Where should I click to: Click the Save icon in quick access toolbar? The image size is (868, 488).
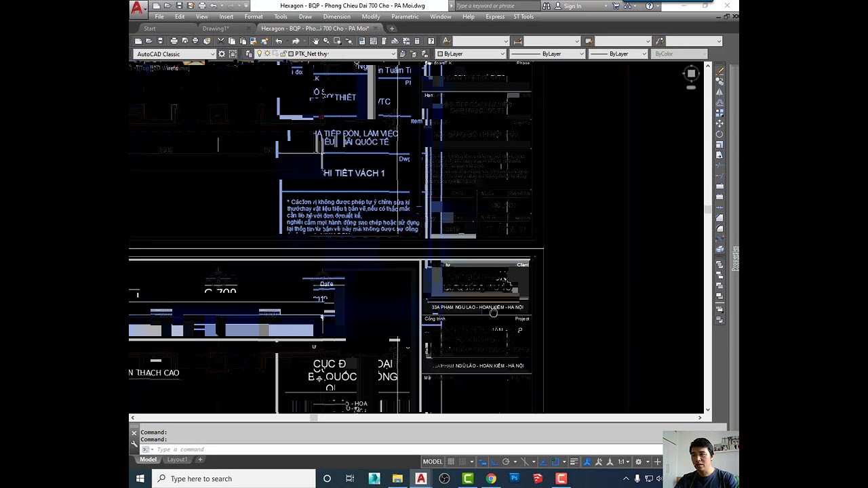pyautogui.click(x=179, y=5)
